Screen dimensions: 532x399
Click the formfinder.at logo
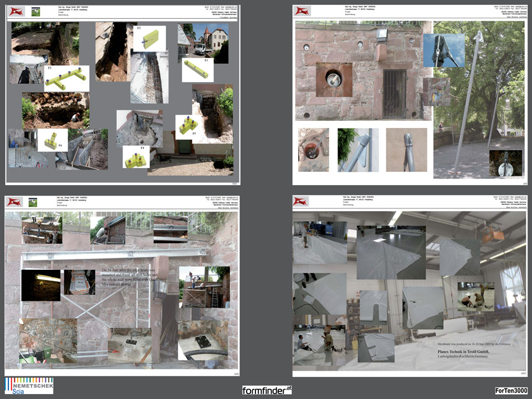(x=267, y=390)
